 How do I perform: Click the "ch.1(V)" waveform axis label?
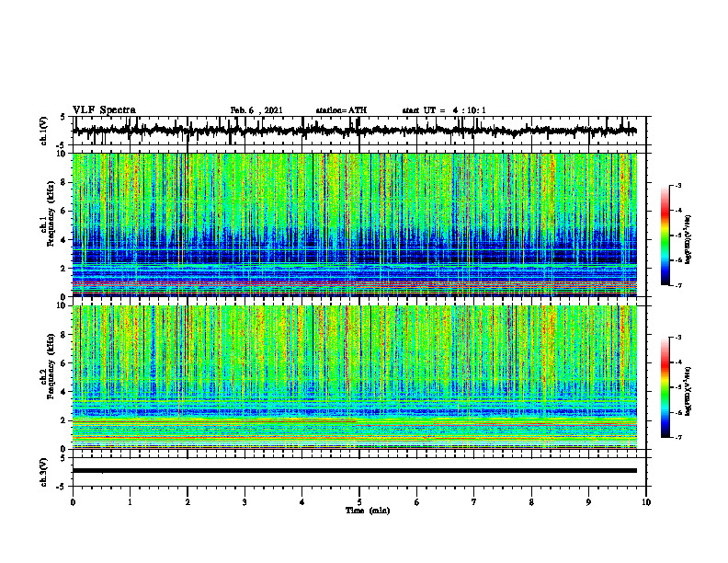point(44,131)
